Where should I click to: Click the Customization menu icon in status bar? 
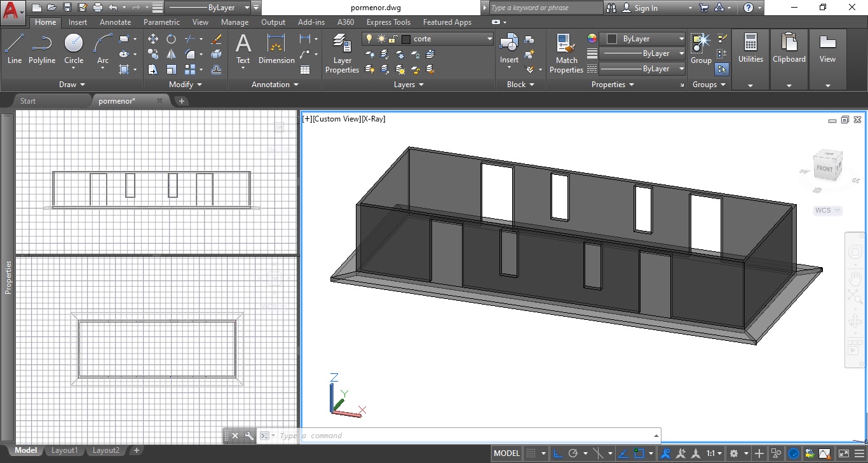pos(860,453)
